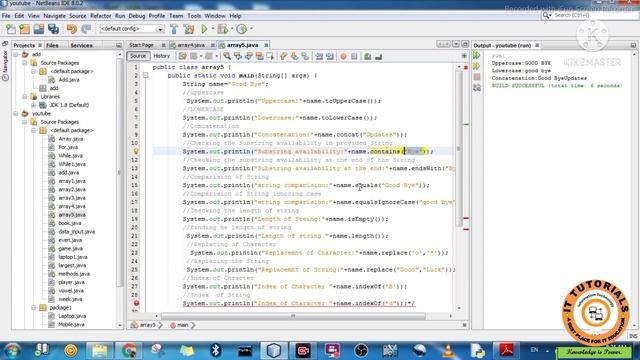This screenshot has height=360, width=640.
Task: Click the Stop Macro Recording icon
Action: pos(354,56)
